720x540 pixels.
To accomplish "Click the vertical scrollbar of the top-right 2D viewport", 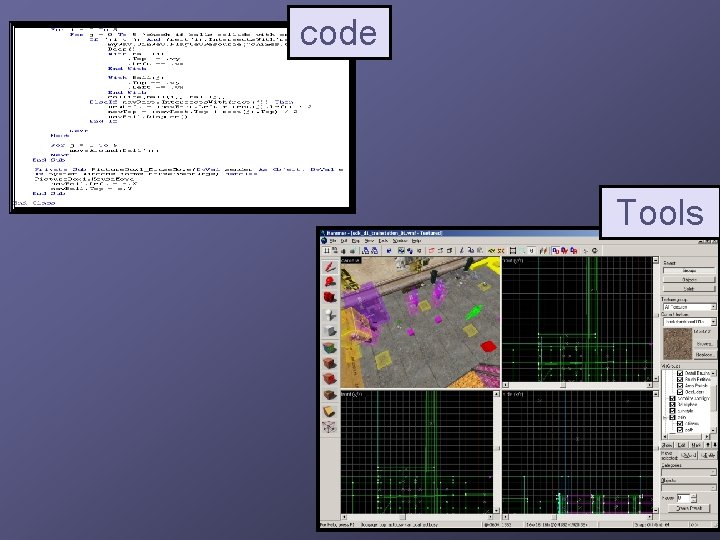I will [x=655, y=320].
